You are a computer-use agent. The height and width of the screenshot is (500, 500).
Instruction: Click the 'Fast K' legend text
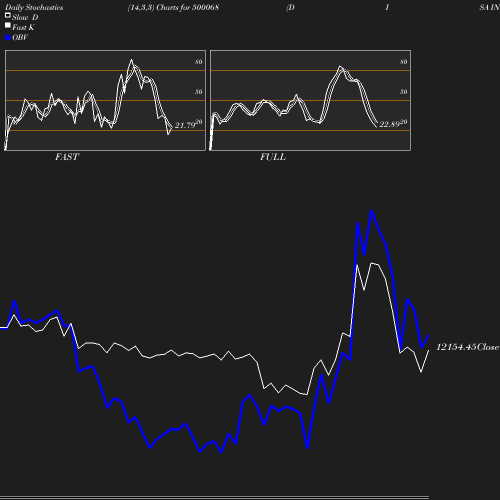(23, 27)
